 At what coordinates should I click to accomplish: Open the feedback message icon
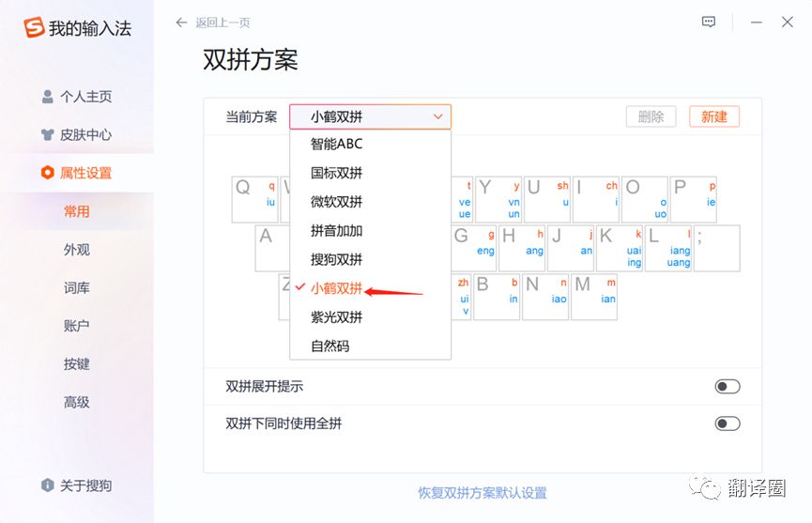pos(709,22)
